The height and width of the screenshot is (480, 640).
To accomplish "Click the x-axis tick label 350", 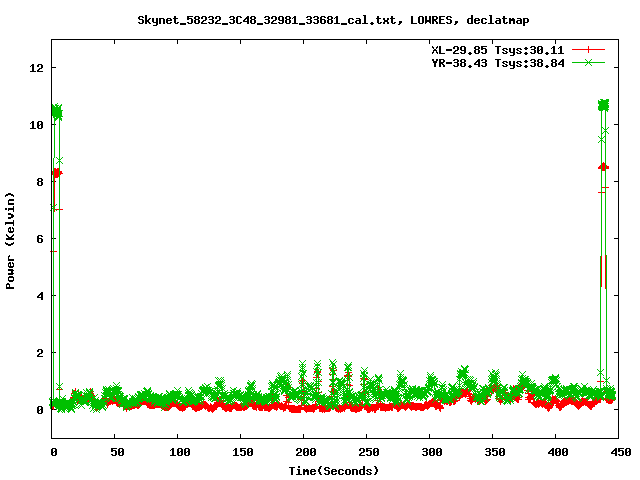I will [495, 452].
